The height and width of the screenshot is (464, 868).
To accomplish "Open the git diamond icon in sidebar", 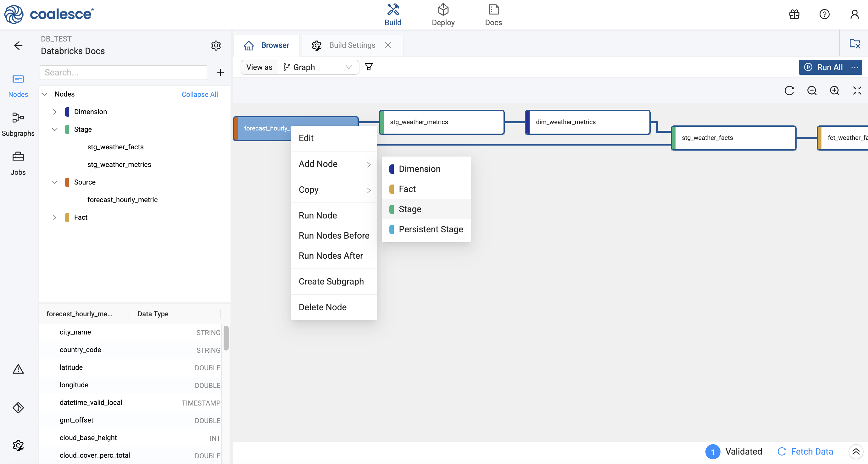I will pyautogui.click(x=18, y=407).
